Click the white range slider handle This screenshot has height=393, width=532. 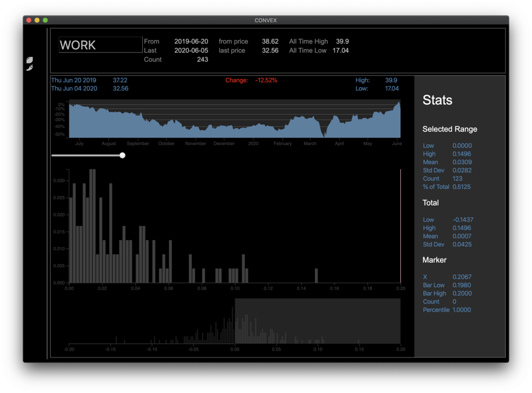pos(122,155)
